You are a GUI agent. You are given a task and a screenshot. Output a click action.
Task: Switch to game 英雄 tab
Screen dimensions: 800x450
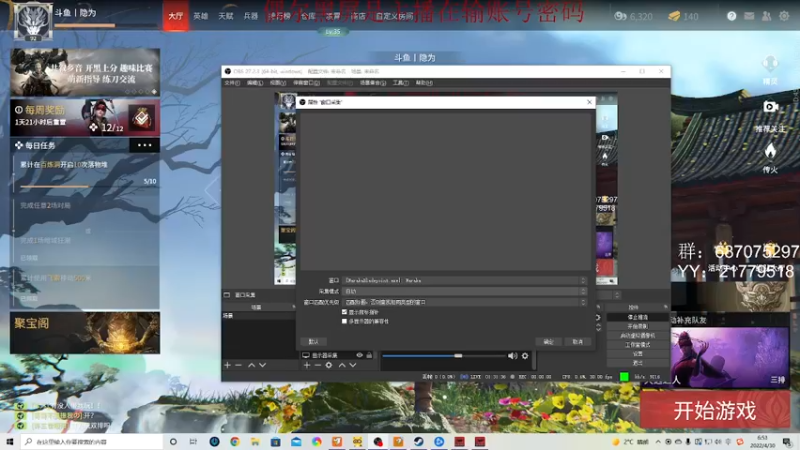[x=201, y=16]
